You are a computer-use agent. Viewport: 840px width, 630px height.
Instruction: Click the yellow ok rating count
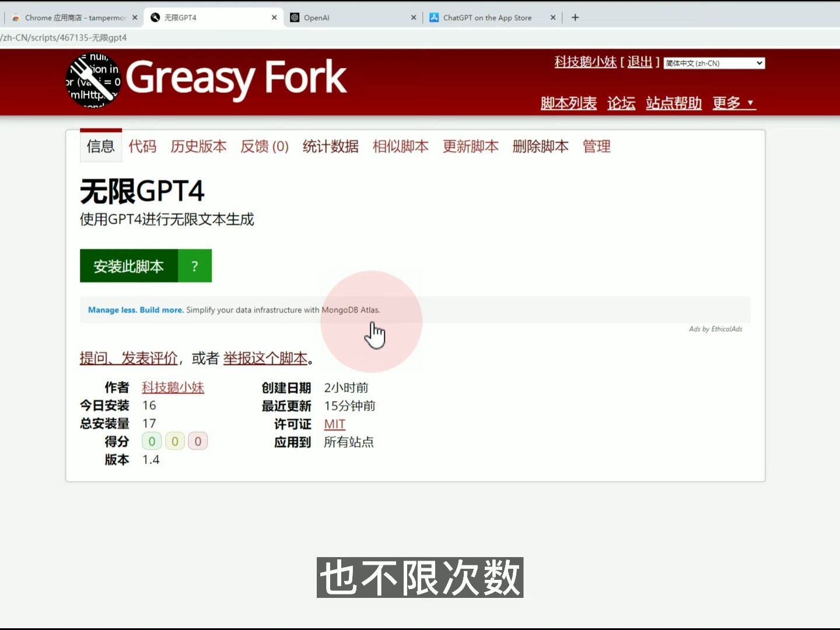click(x=175, y=442)
